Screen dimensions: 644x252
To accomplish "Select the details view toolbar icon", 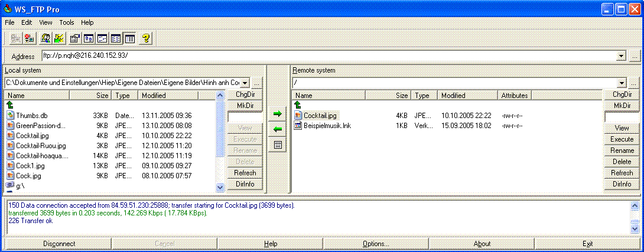I will click(x=130, y=38).
